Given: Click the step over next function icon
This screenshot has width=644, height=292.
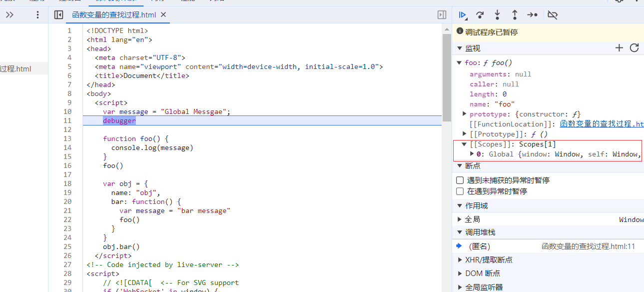Looking at the screenshot, I should point(480,15).
